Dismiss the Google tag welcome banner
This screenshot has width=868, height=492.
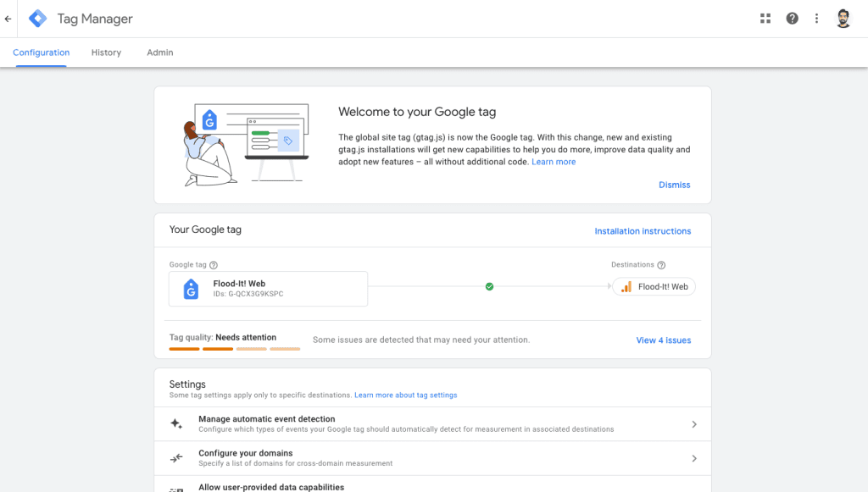click(674, 185)
